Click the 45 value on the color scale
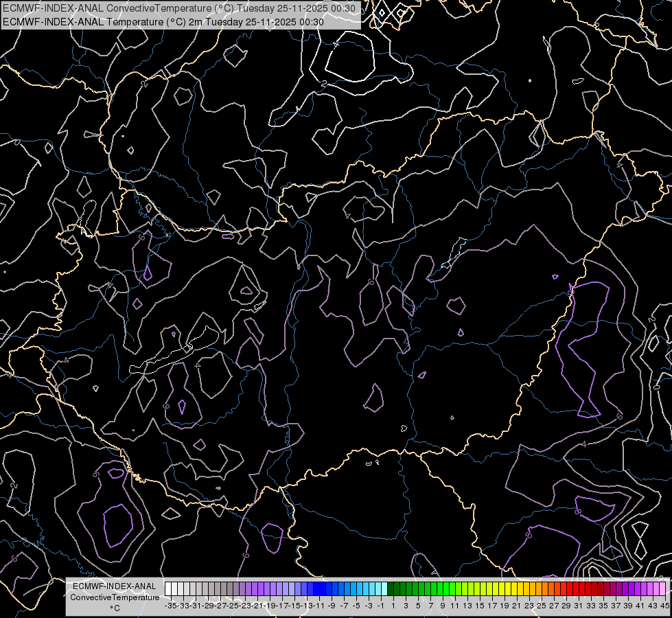Image resolution: width=672 pixels, height=618 pixels. tap(664, 606)
